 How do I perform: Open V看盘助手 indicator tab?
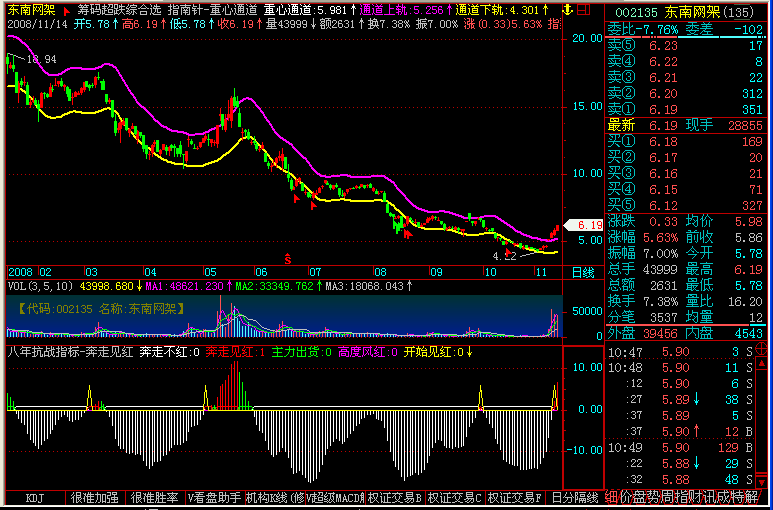pos(215,497)
